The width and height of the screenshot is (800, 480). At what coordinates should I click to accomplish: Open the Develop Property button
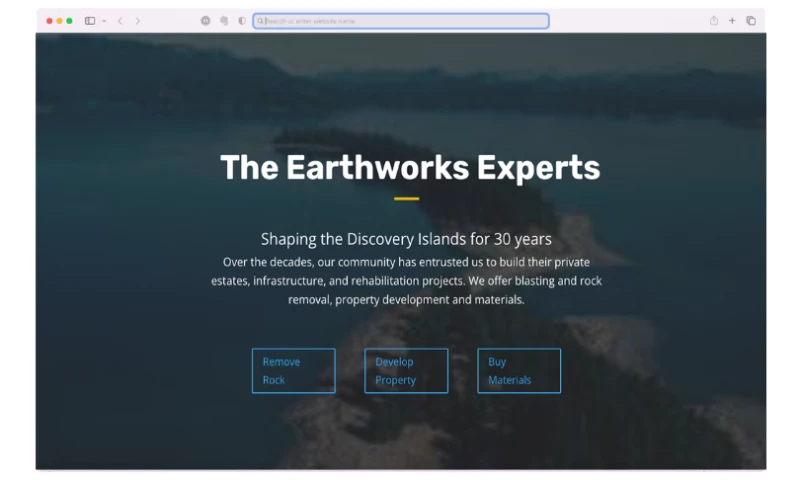[406, 371]
